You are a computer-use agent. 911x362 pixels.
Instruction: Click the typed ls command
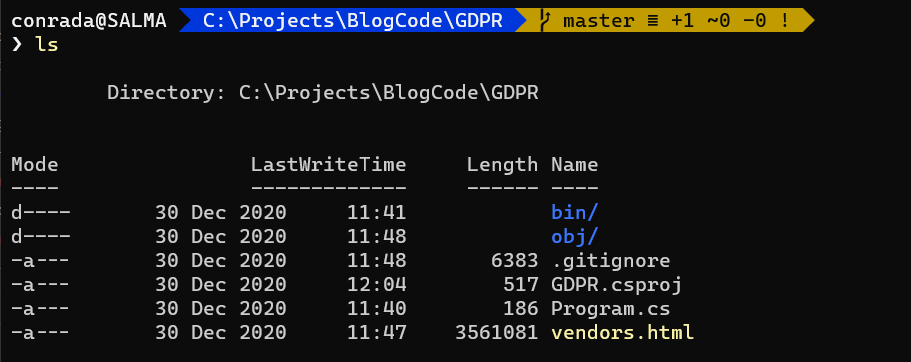click(47, 44)
